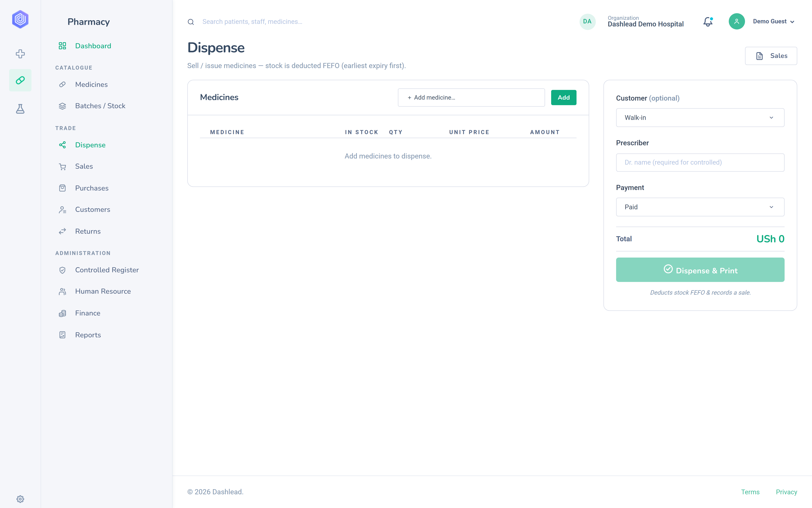Open the laboratory flask module icon
Viewport: 812px width, 508px height.
20,109
